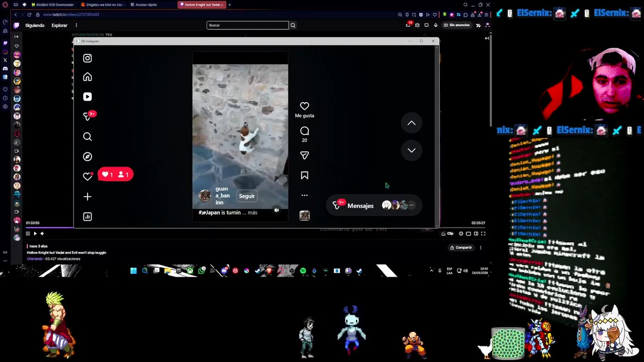This screenshot has width=644, height=362.
Task: Switch to KickBot VOD Downloader tab
Action: 53,5
